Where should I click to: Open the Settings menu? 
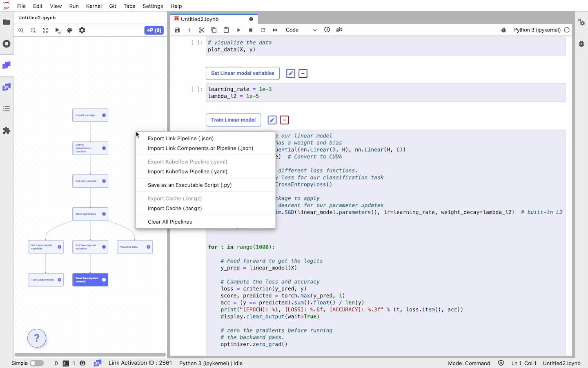pyautogui.click(x=152, y=6)
